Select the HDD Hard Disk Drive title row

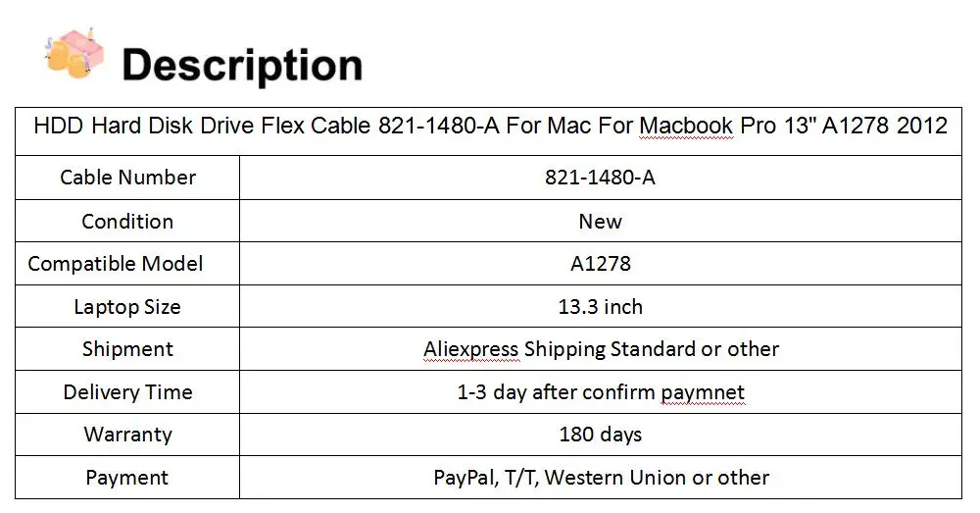(489, 131)
